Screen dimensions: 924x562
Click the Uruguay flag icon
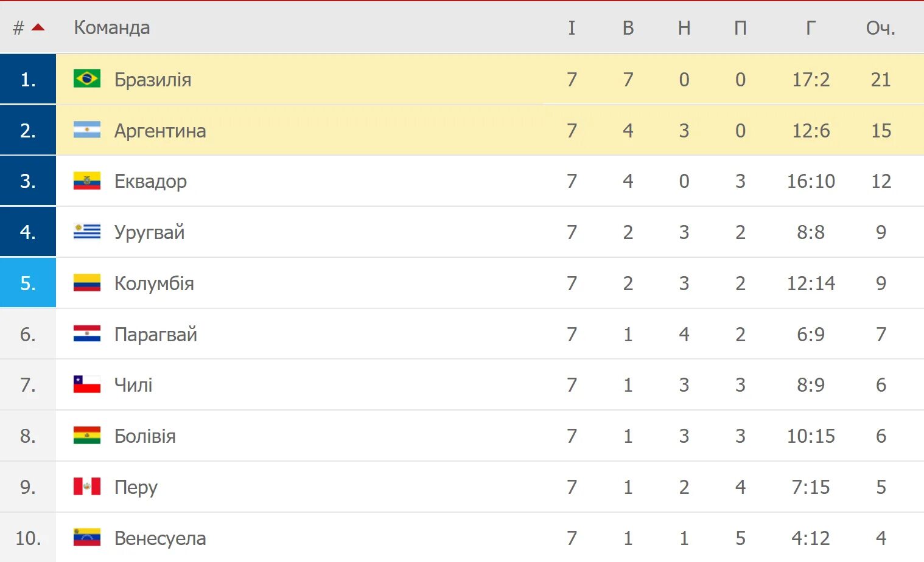(87, 232)
